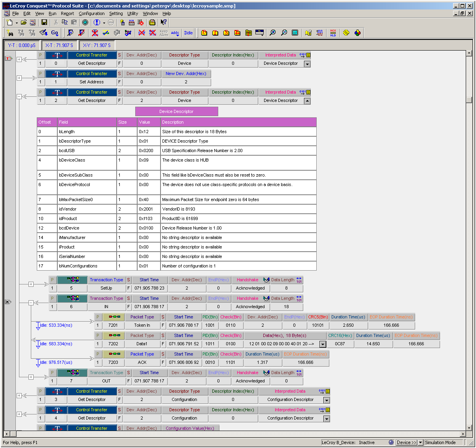Toggle the NCX HLD toolbar button
Image resolution: width=476 pixels, height=448 pixels.
(x=333, y=33)
